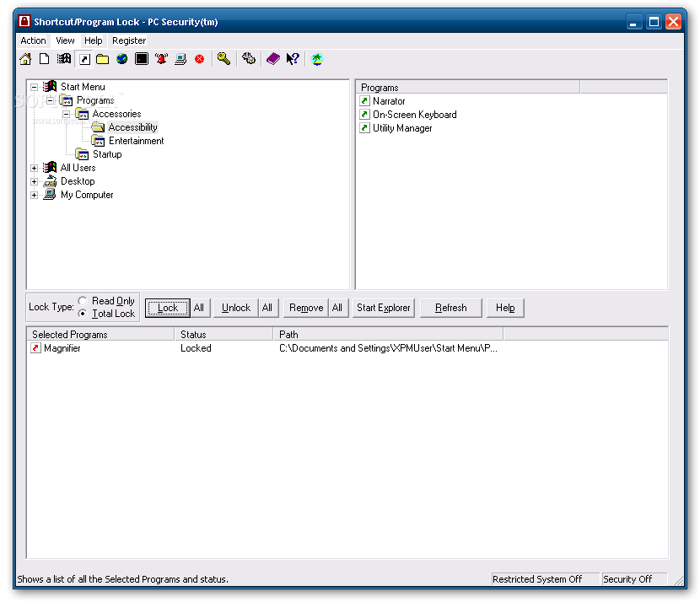The height and width of the screenshot is (602, 700).
Task: Click the Start Menu Windows flag tree icon
Action: point(50,86)
